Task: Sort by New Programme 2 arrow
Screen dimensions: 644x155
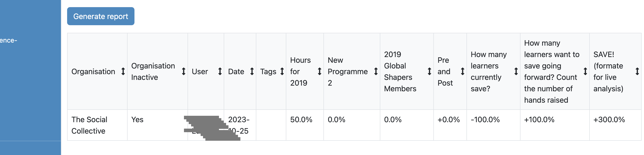Action: [376, 71]
